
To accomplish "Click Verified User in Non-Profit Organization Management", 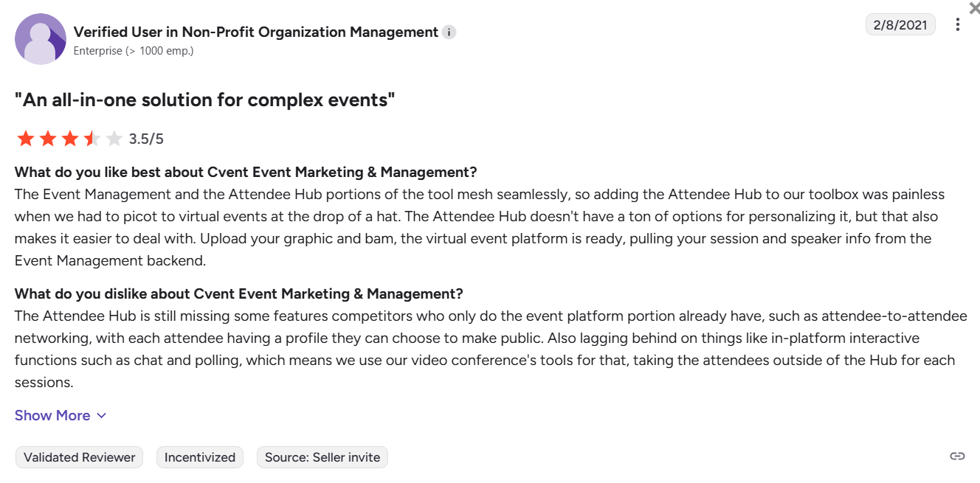I will tap(255, 32).
